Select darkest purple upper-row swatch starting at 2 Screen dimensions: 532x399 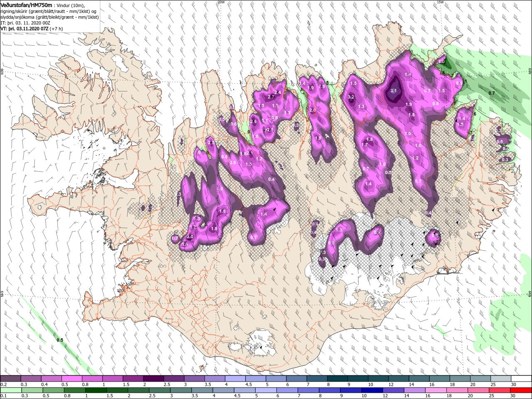pos(153,379)
